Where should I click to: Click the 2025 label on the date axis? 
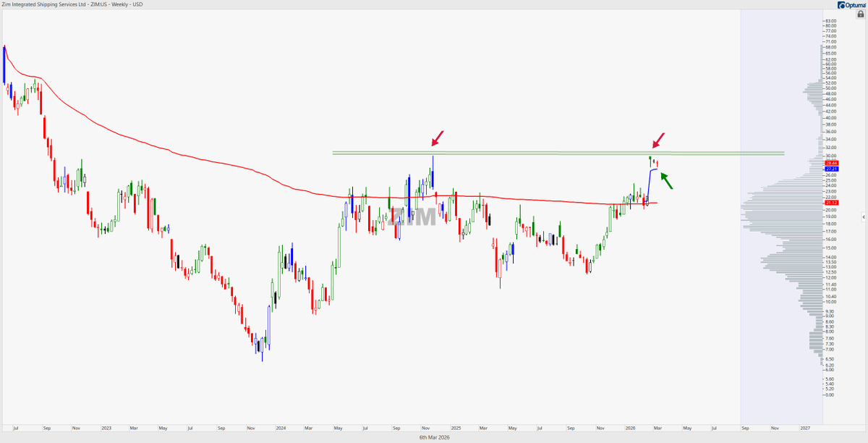[x=456, y=429]
